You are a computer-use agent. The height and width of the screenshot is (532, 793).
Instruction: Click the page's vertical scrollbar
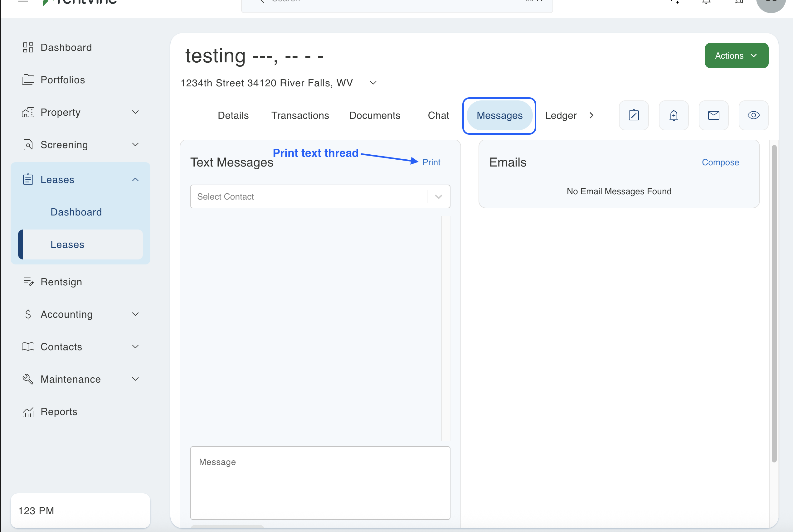click(774, 304)
